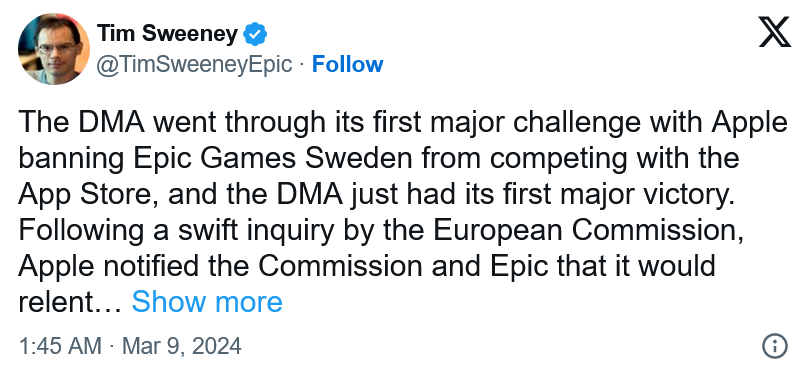This screenshot has height=371, width=807.
Task: Click the truncated word "relent…"
Action: (x=70, y=302)
